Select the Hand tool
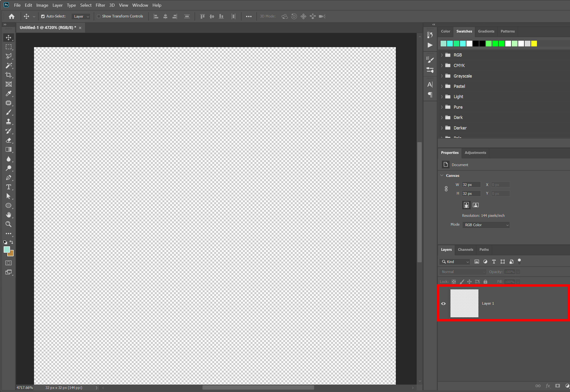Viewport: 570px width, 392px height. 9,215
